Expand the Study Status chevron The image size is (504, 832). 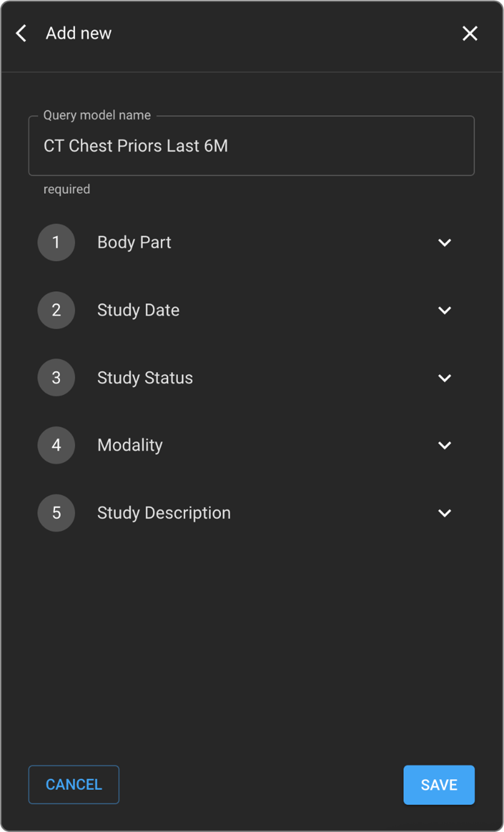(445, 378)
